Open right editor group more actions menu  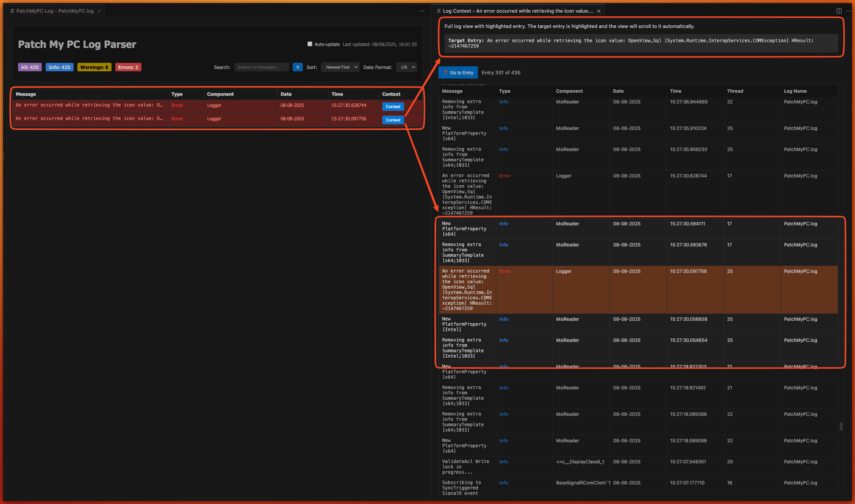tap(849, 11)
